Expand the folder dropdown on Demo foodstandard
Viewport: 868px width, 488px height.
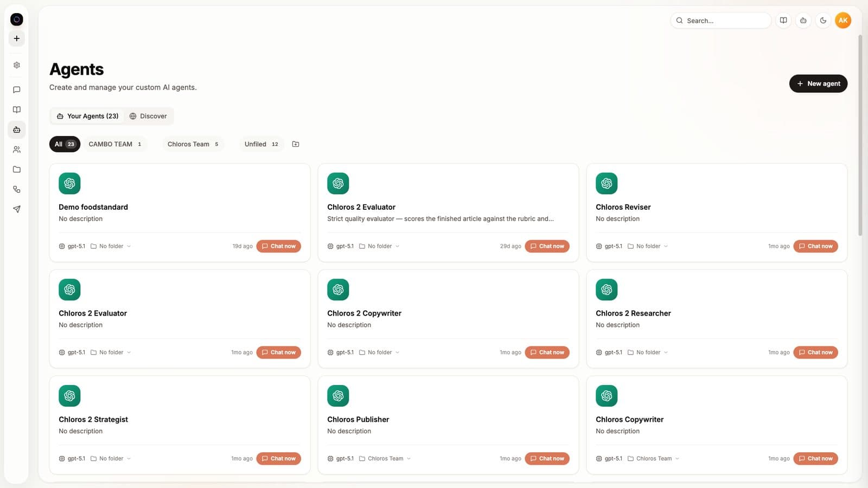(x=111, y=246)
